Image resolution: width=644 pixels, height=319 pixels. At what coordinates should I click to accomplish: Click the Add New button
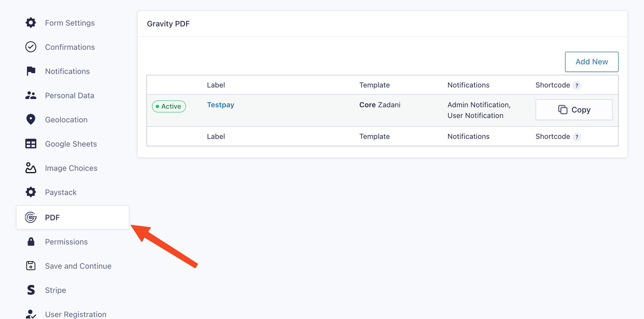point(592,62)
